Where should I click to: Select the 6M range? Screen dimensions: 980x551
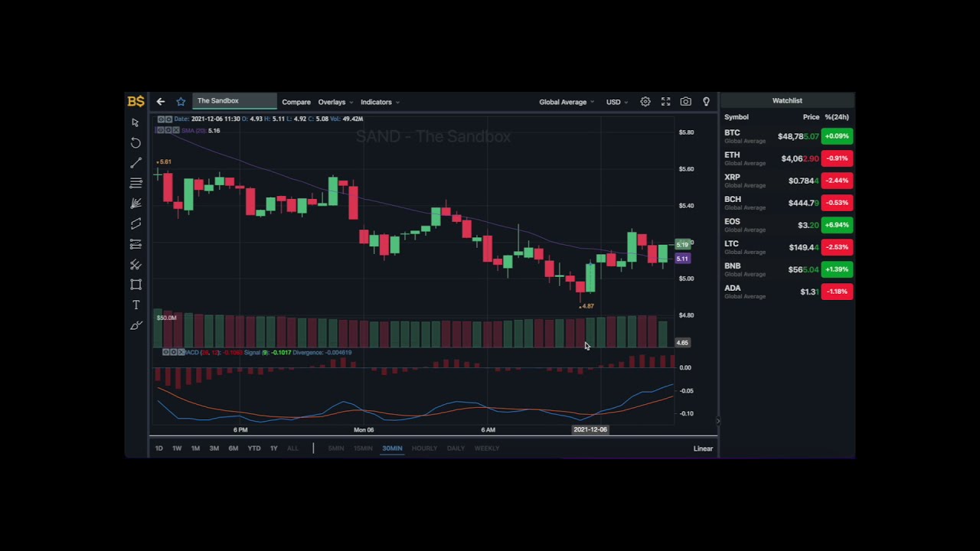(234, 448)
